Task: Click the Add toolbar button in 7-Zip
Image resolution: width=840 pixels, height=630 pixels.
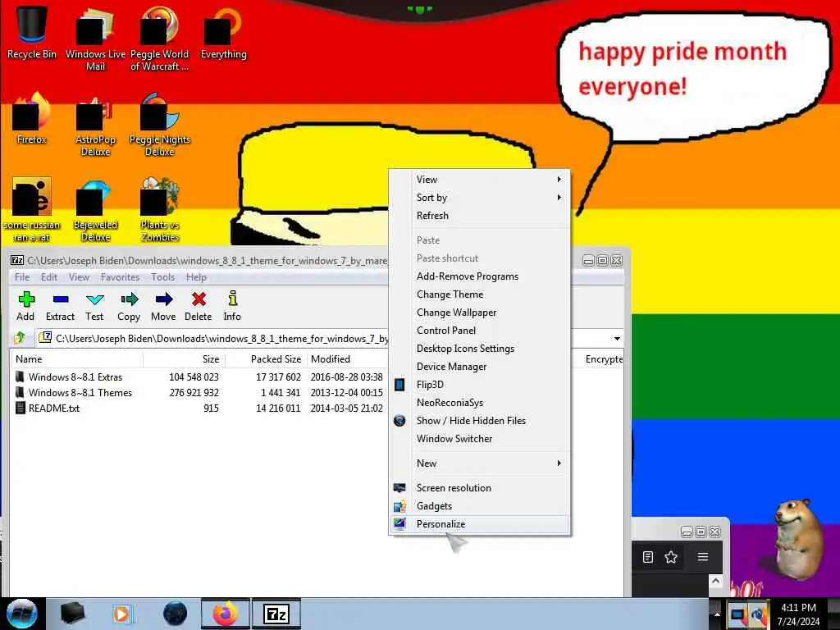Action: [x=25, y=307]
